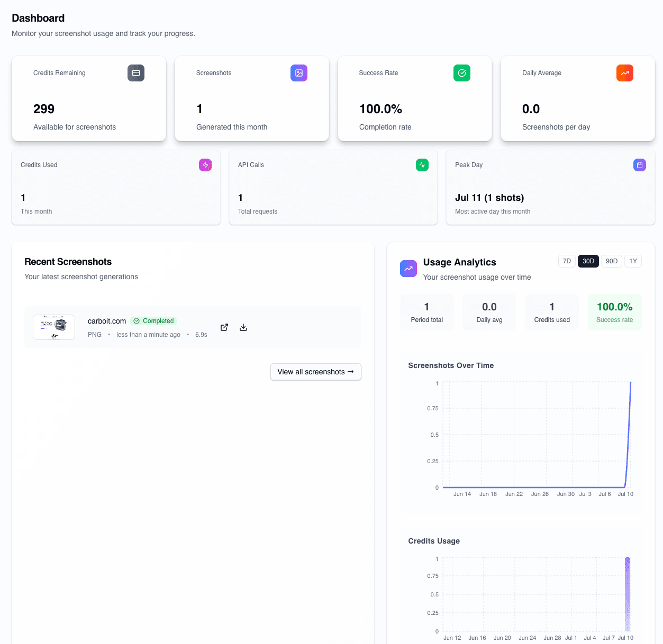Viewport: 663px width, 644px height.
Task: Open carboit.com screenshot in new tab
Action: point(224,327)
